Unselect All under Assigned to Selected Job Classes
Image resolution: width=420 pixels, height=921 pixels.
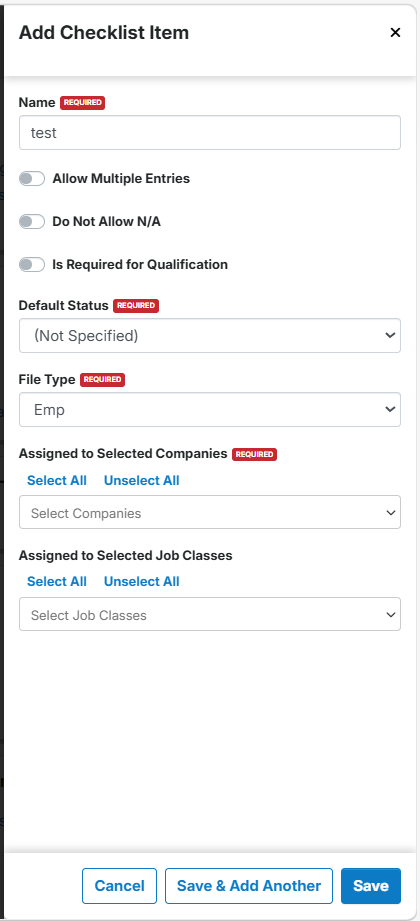142,581
